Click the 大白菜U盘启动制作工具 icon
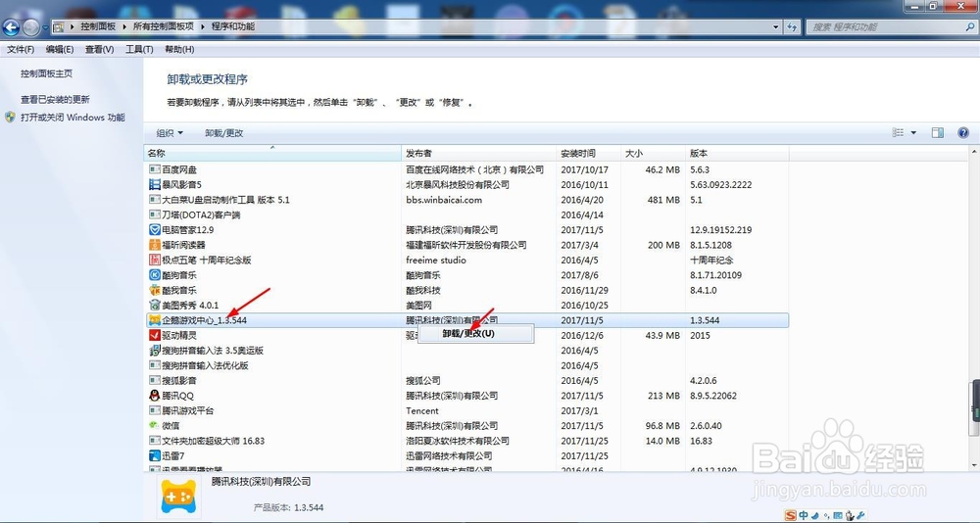The width and height of the screenshot is (980, 523). click(155, 200)
